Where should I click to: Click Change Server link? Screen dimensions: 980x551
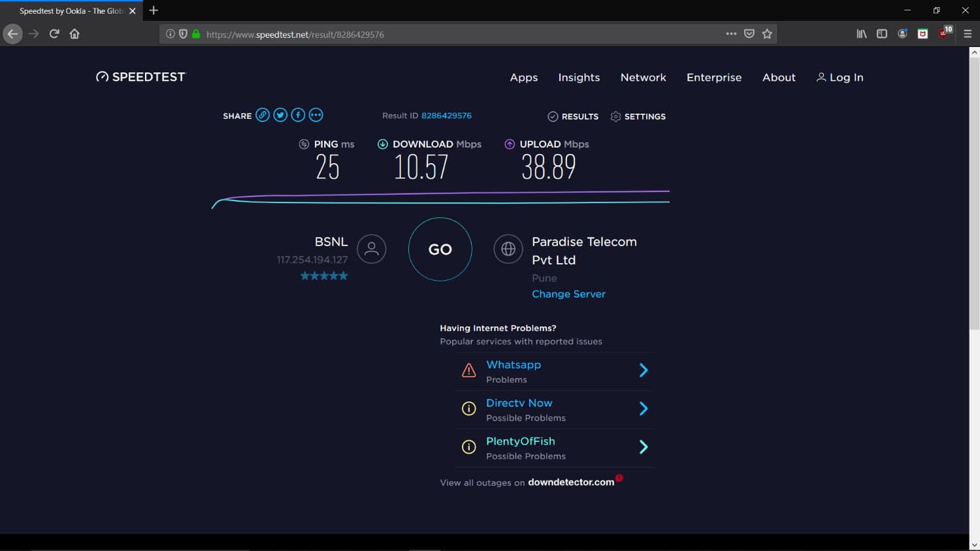pos(568,294)
